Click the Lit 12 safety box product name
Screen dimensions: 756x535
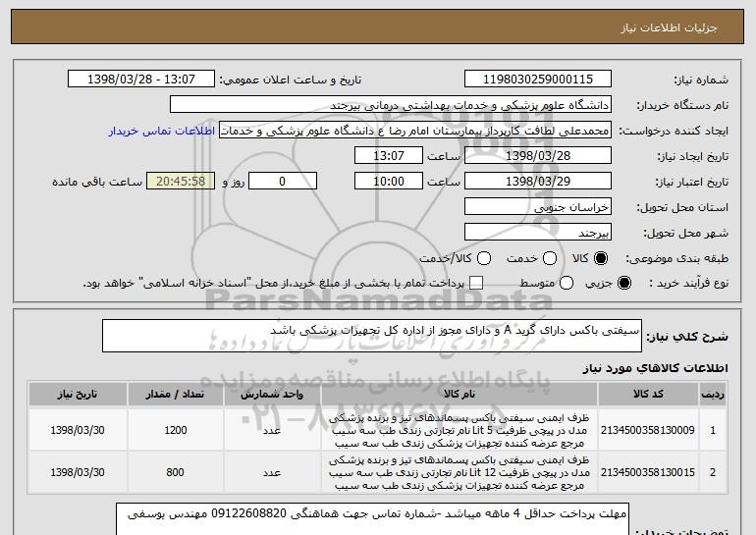459,472
